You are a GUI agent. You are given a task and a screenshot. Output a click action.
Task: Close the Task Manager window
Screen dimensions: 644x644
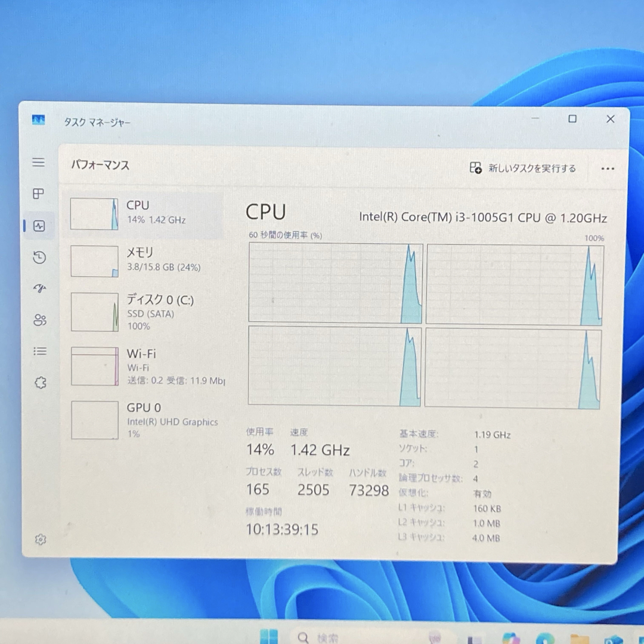611,119
